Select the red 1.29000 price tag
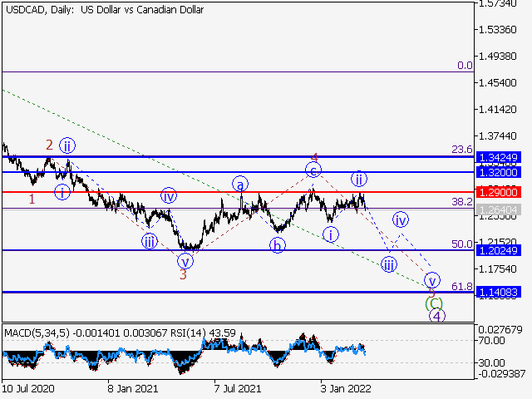532x399 pixels. 499,192
